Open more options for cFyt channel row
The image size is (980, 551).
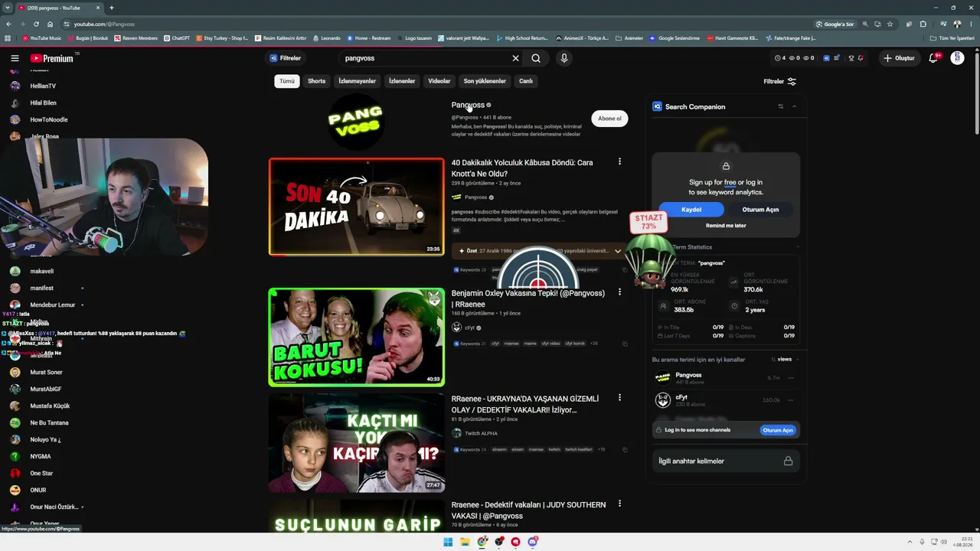(791, 400)
